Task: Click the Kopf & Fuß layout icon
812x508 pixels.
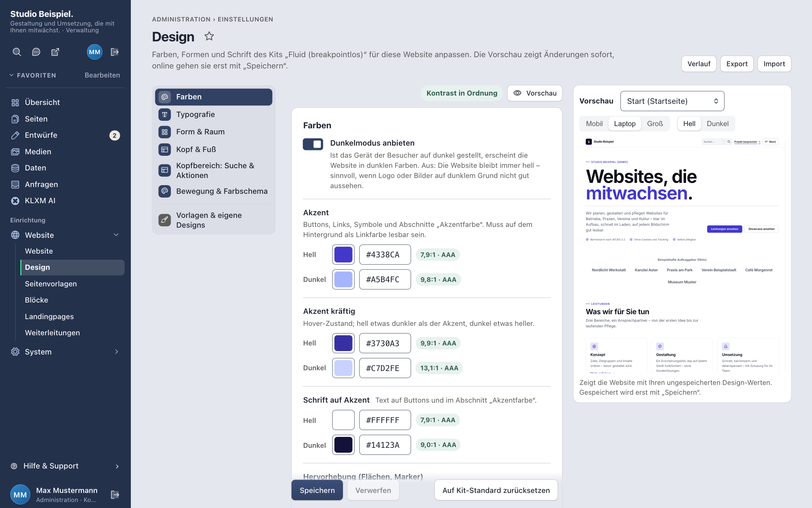Action: [165, 149]
